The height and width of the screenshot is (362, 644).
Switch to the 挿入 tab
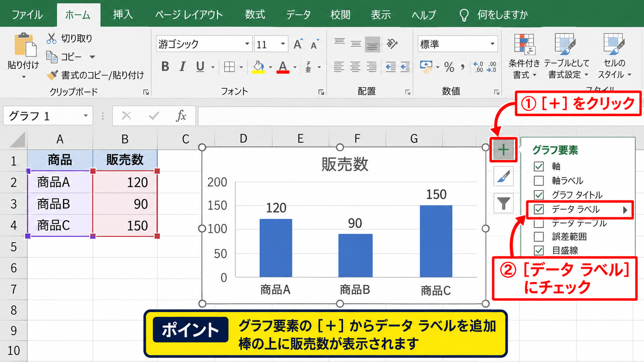coord(123,15)
